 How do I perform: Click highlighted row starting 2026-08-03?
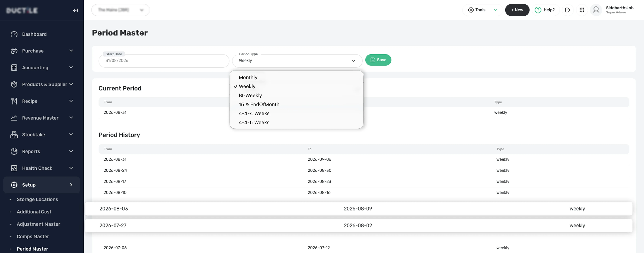359,209
